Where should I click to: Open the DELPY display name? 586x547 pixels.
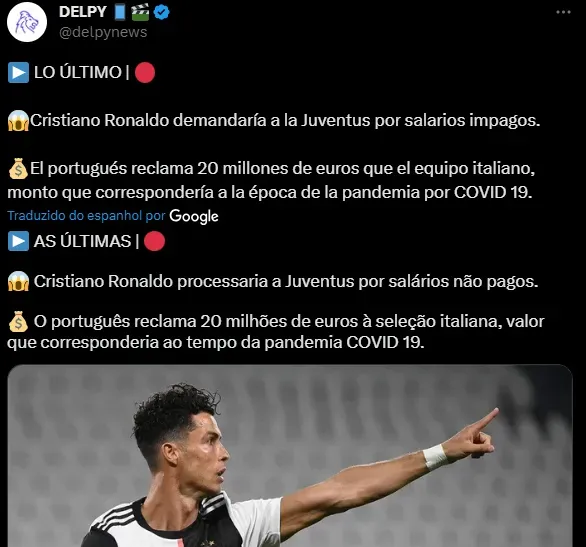(83, 12)
